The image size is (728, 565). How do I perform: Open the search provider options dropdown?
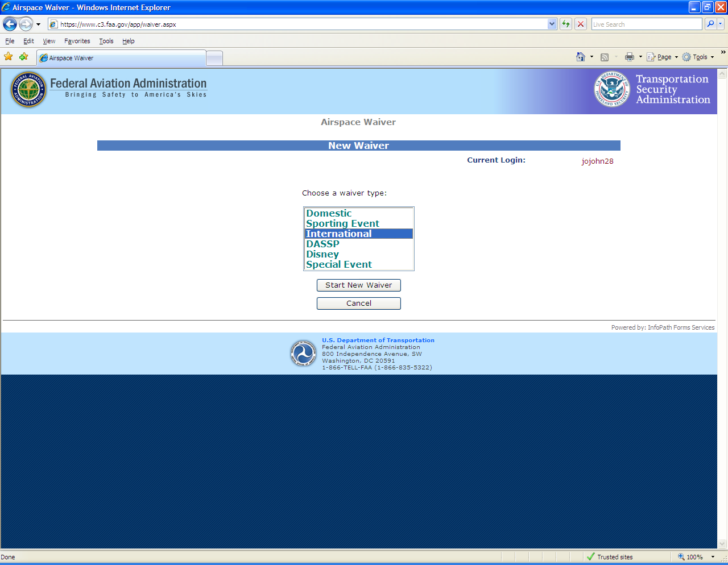[721, 24]
